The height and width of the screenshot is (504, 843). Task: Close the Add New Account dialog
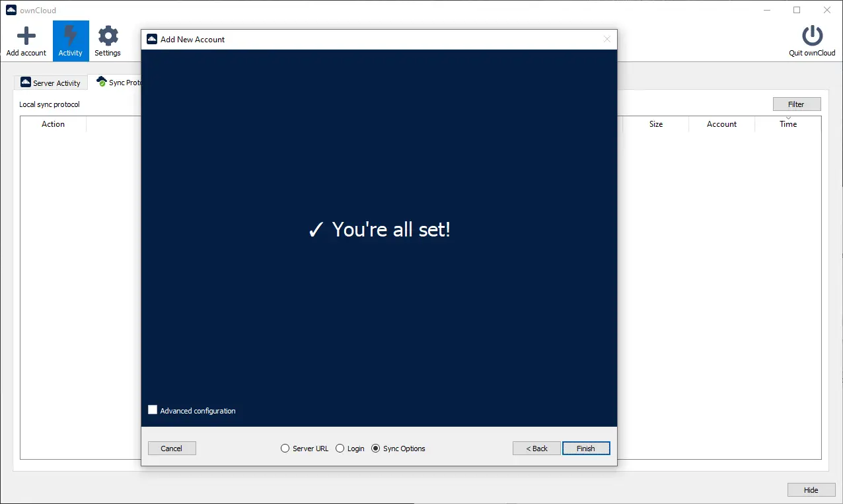coord(607,40)
